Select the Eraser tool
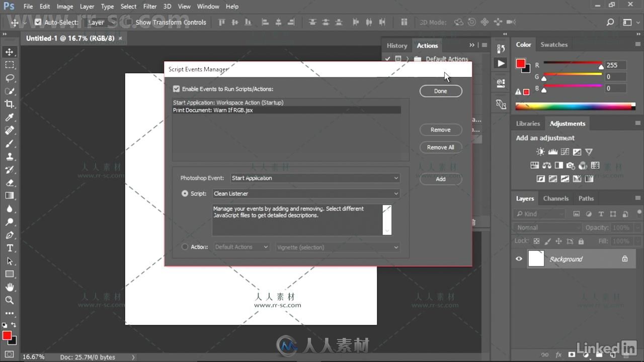This screenshot has height=362, width=644. point(10,183)
